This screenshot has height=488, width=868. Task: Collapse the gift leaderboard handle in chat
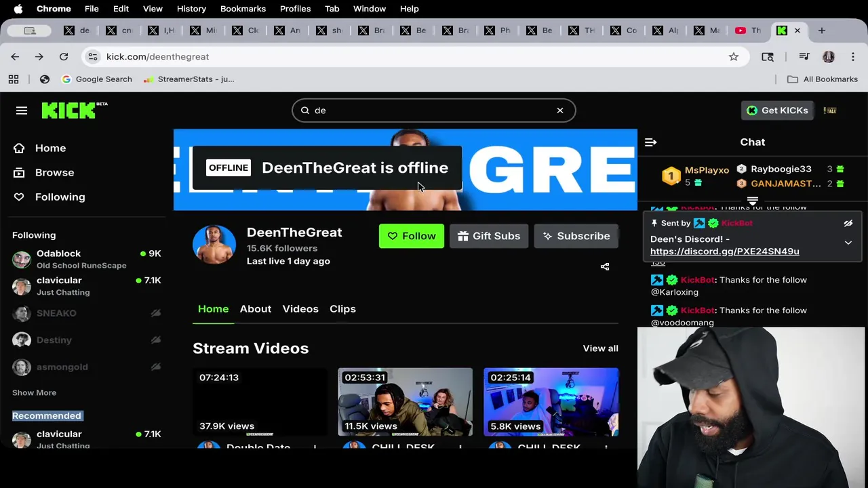click(753, 201)
